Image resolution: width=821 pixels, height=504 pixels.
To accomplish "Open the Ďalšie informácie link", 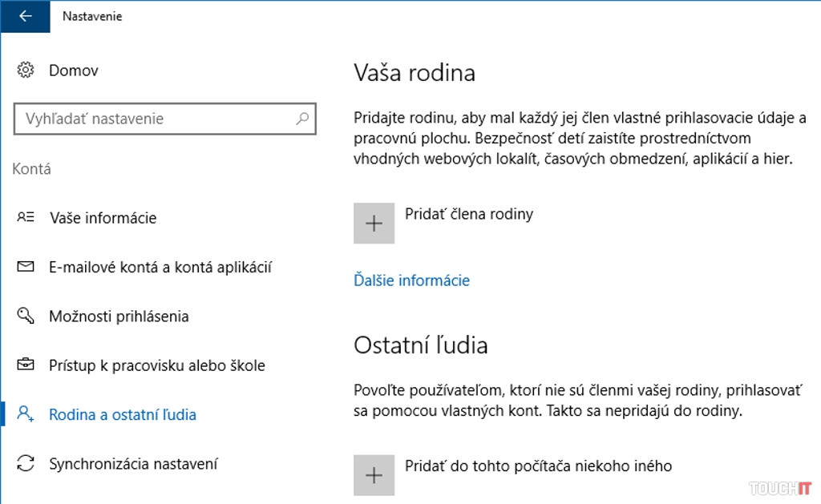I will point(411,280).
